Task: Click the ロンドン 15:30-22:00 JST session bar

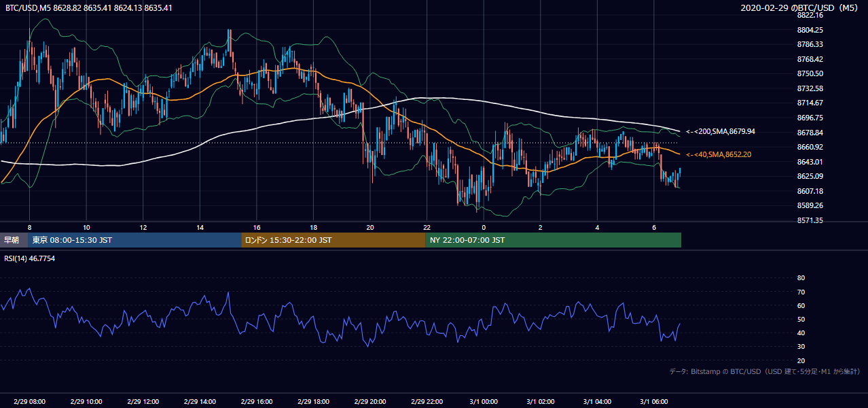Action: point(333,240)
